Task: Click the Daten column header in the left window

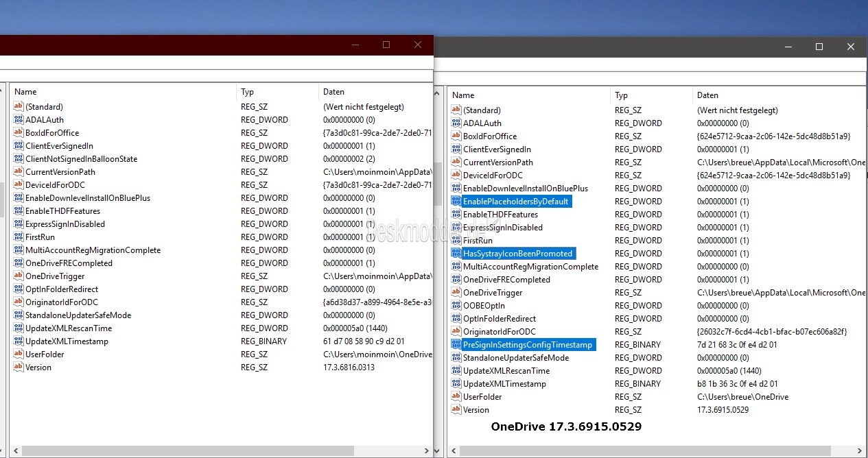Action: point(376,92)
